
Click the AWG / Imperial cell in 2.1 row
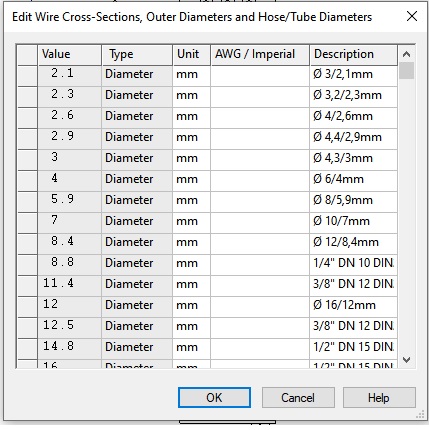click(260, 76)
